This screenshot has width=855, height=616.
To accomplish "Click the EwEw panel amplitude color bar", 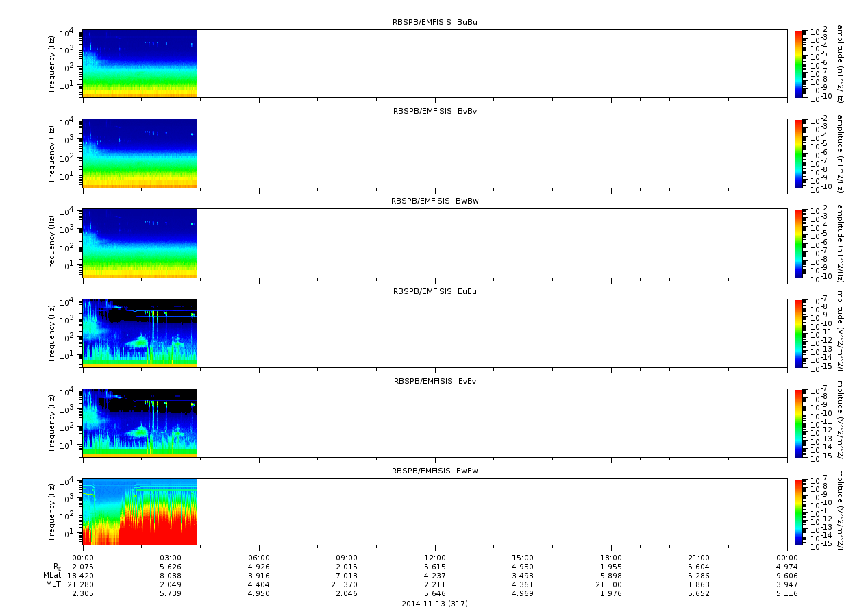I will [x=799, y=513].
